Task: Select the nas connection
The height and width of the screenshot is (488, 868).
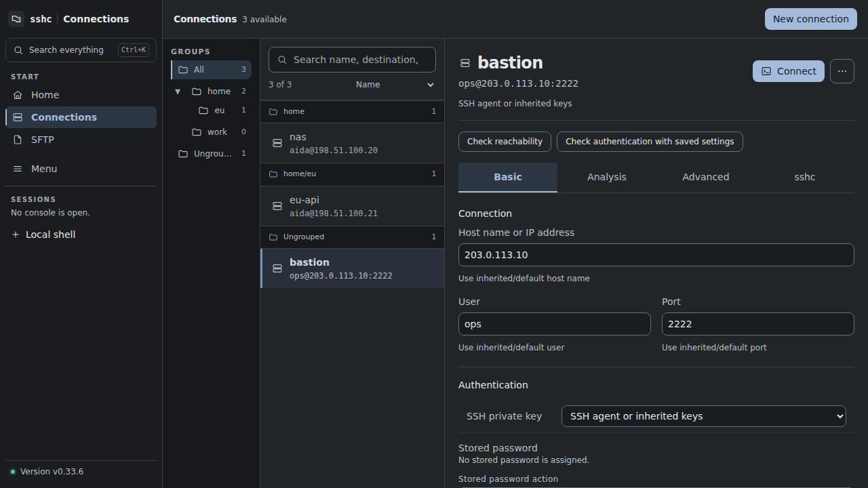Action: (x=353, y=143)
